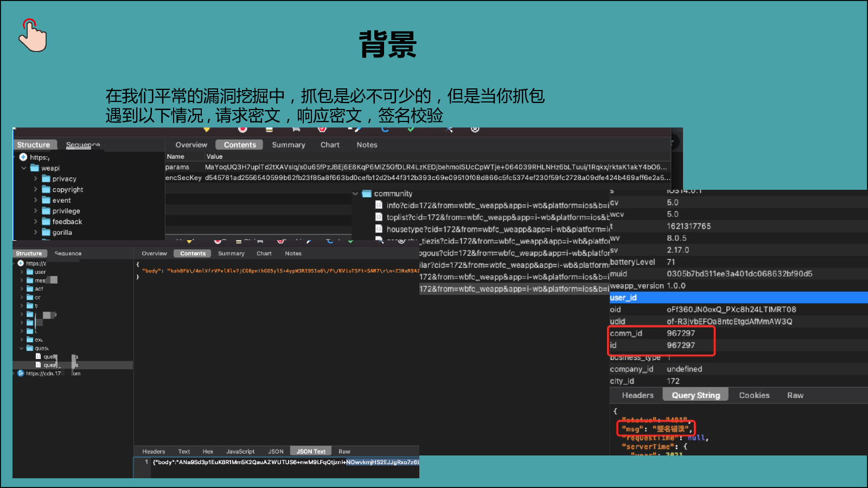This screenshot has width=868, height=488.
Task: Expand the privacy folder node
Action: coord(36,178)
